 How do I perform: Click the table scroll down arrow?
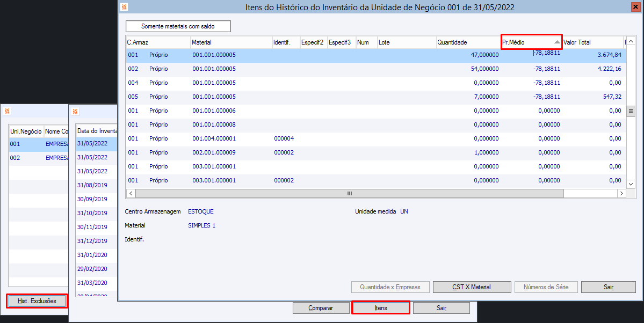point(631,184)
